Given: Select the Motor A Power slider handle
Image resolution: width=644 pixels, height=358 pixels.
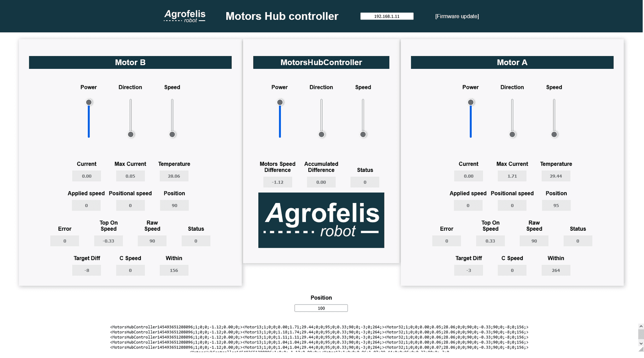Looking at the screenshot, I should point(471,102).
